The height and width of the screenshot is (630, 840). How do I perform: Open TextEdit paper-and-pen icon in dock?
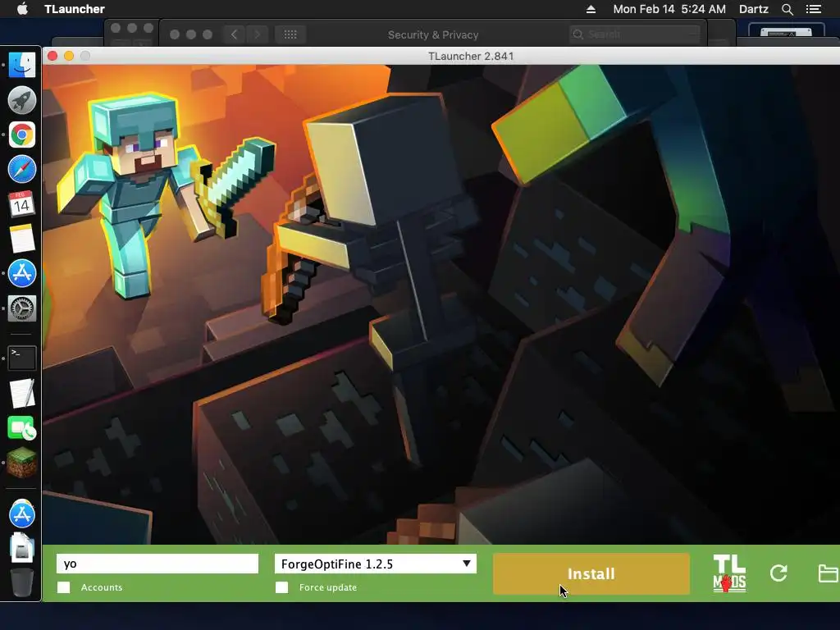pos(22,393)
